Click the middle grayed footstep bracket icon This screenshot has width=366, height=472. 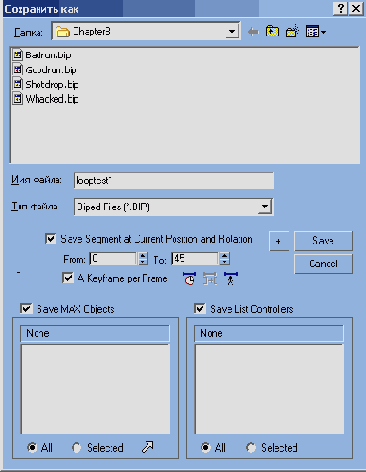(210, 279)
